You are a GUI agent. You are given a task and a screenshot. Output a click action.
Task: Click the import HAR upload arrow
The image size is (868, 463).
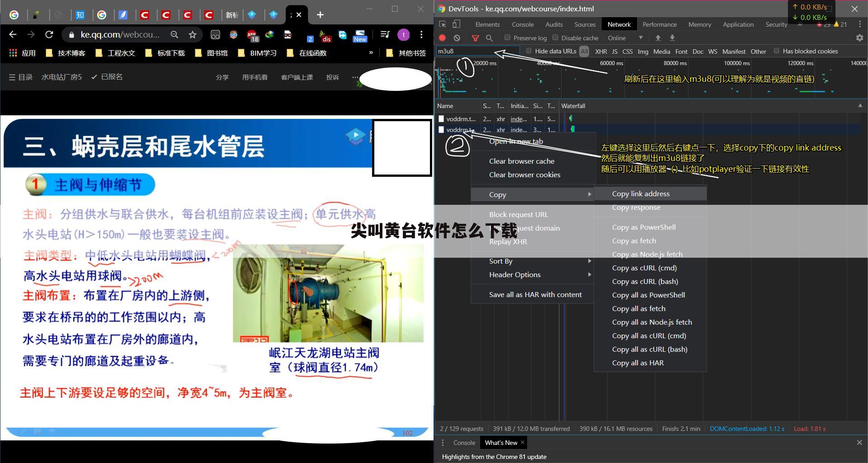click(x=658, y=38)
